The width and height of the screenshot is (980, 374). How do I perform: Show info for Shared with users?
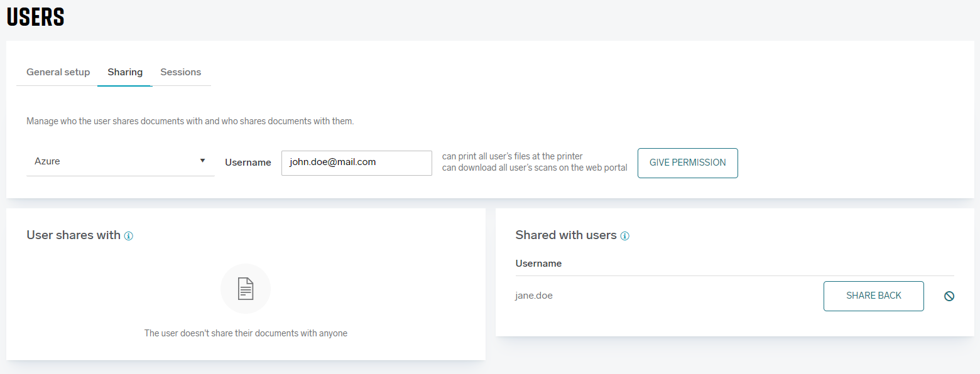[625, 236]
